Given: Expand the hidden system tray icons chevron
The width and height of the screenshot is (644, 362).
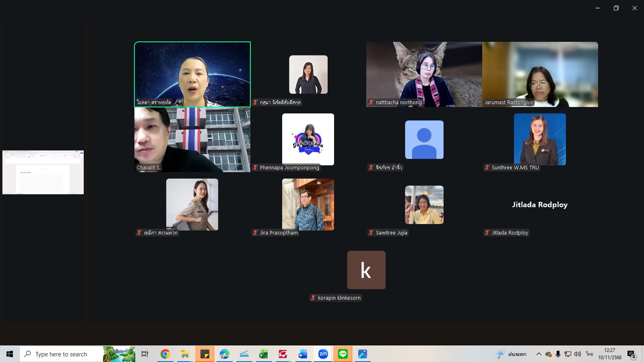Looking at the screenshot, I should click(x=539, y=354).
